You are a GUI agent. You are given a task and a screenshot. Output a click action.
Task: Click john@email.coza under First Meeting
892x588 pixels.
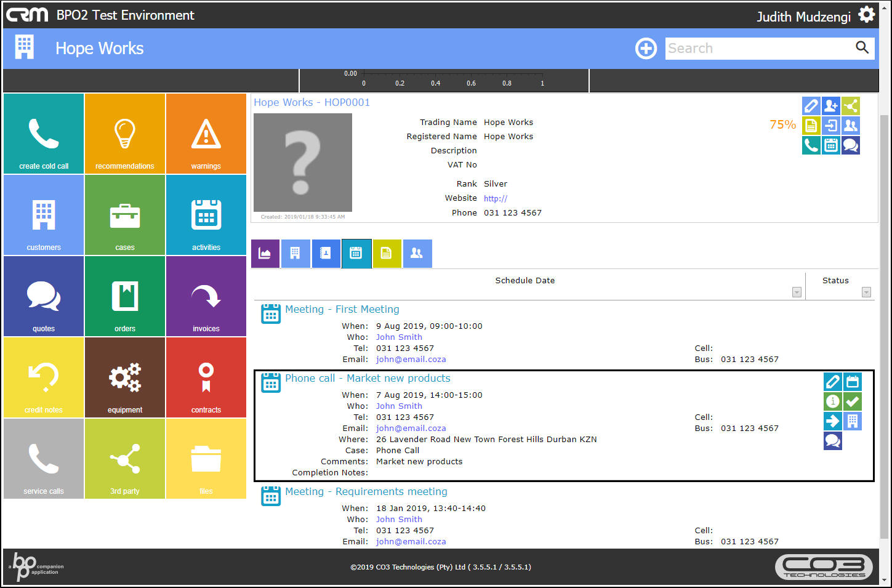pyautogui.click(x=411, y=359)
